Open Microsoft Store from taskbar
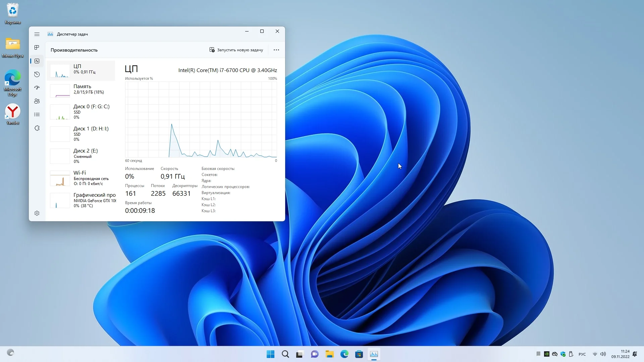 coord(359,354)
